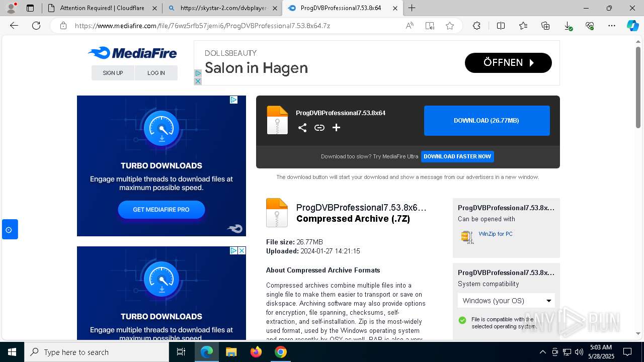
Task: Open File Explorer from taskbar
Action: [231, 352]
